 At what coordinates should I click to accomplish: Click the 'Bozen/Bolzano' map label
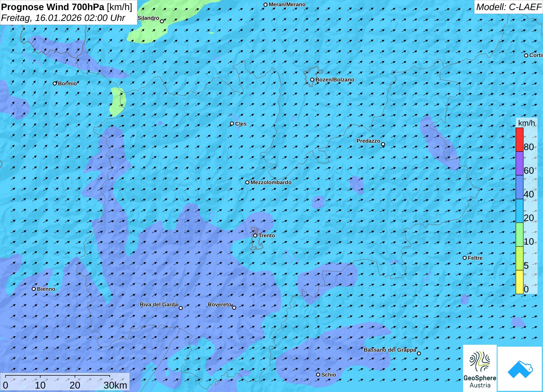pyautogui.click(x=335, y=79)
